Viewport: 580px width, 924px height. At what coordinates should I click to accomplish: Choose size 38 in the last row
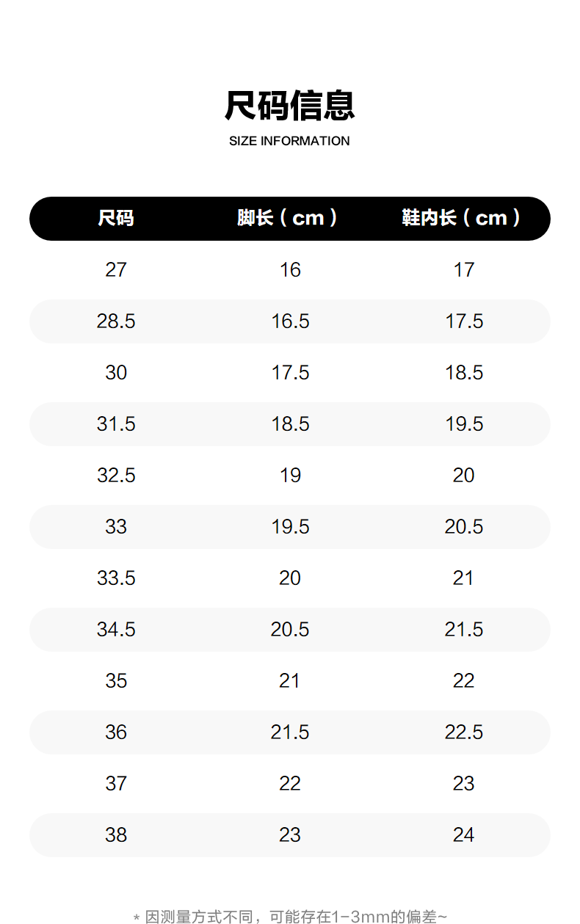[116, 835]
